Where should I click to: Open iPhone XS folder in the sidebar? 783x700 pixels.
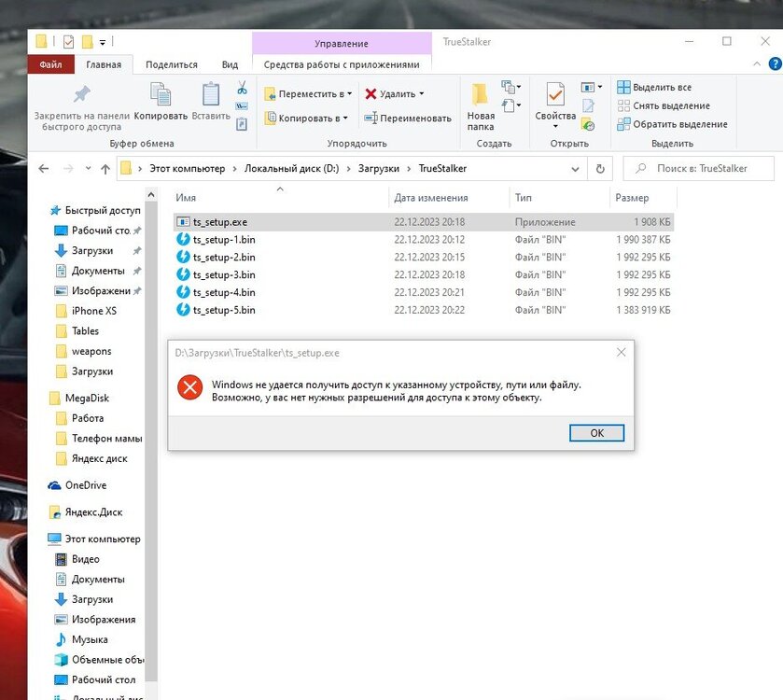[85, 311]
